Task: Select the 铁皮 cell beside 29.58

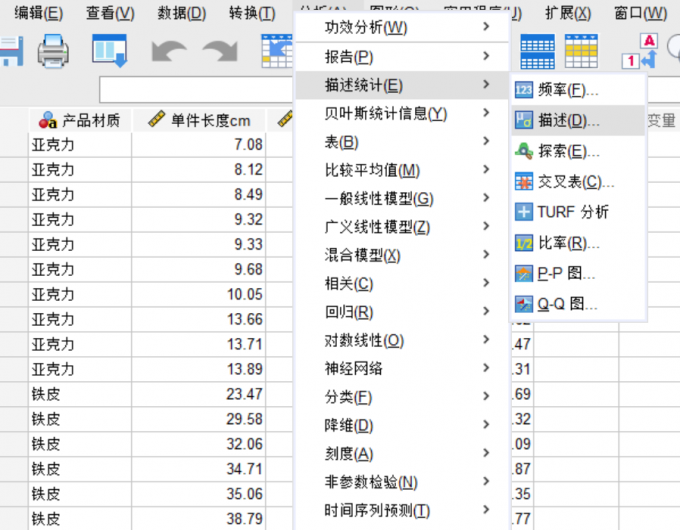Action: point(80,419)
